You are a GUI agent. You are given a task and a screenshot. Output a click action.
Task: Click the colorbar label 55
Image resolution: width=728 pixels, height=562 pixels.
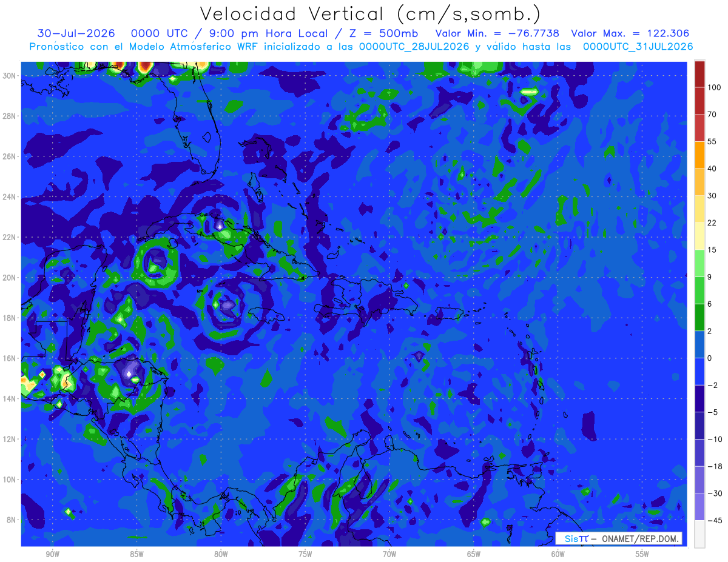pos(712,141)
